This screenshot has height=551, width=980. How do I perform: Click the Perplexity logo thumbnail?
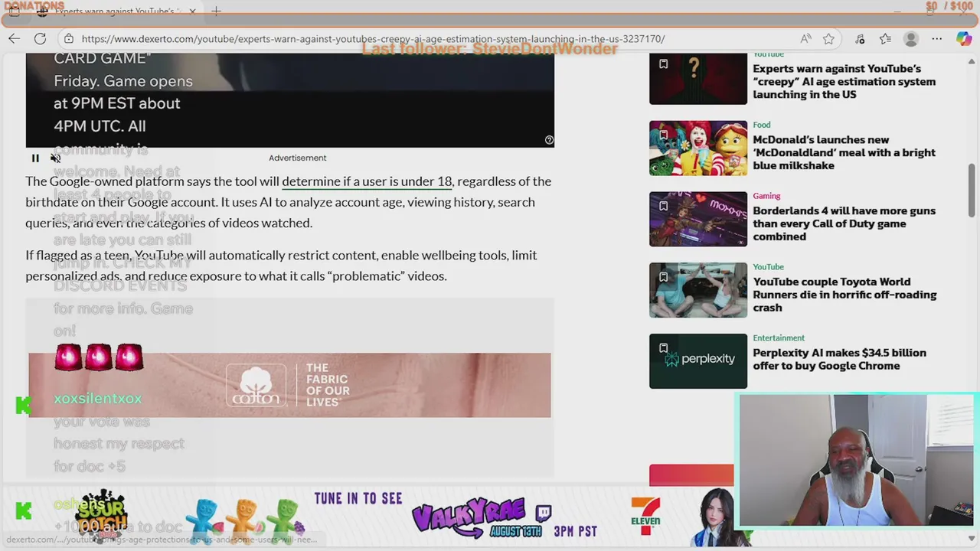[x=698, y=361]
